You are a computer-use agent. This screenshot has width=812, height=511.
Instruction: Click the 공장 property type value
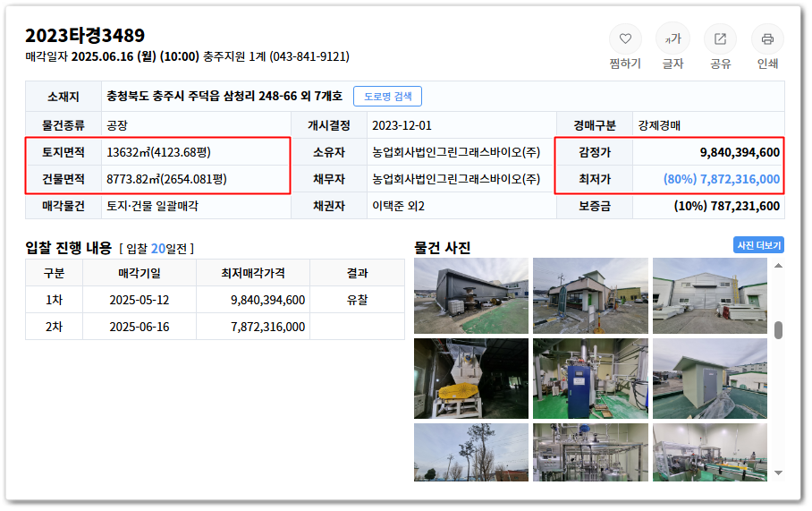pyautogui.click(x=117, y=125)
